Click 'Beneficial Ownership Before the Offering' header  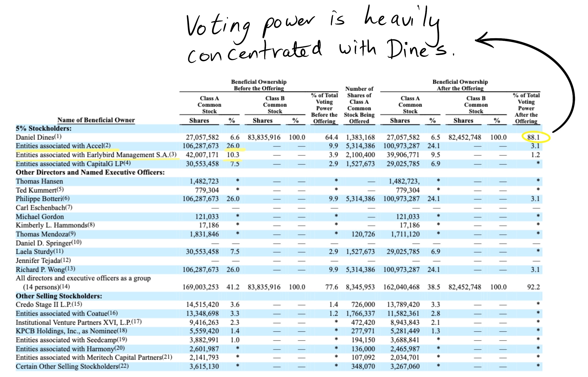click(x=259, y=85)
